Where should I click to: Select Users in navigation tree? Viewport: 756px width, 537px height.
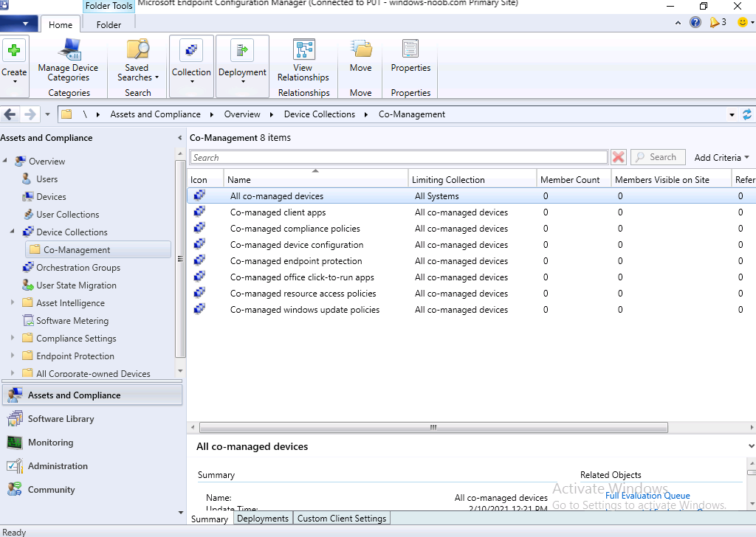(47, 179)
